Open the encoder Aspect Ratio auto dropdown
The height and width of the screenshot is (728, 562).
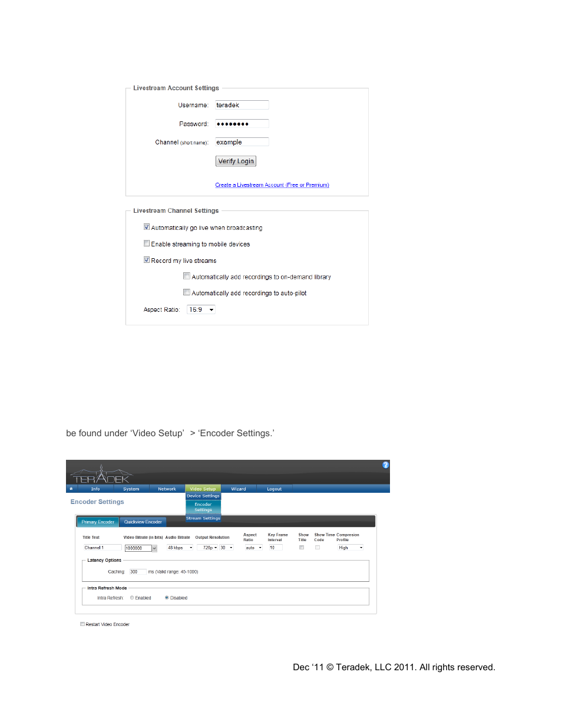coord(253,548)
